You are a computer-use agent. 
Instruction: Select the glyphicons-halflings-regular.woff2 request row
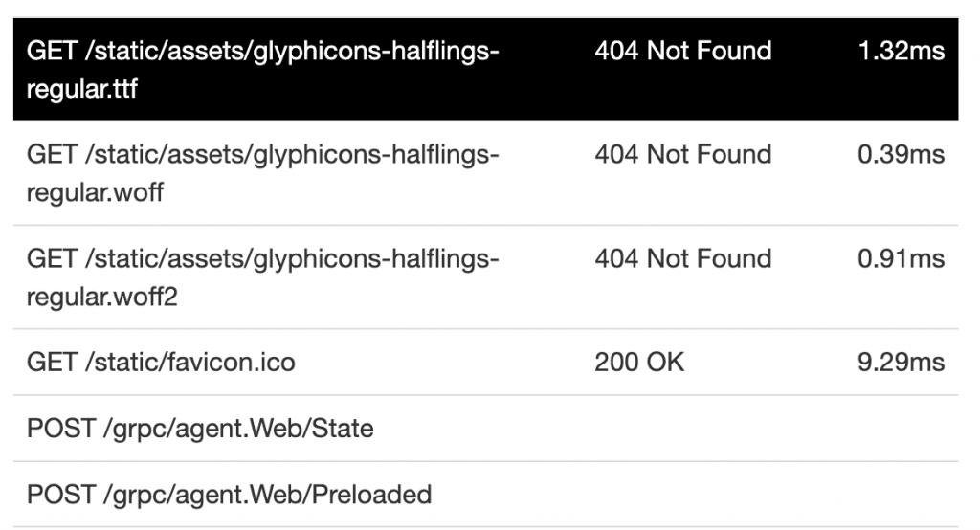point(485,276)
